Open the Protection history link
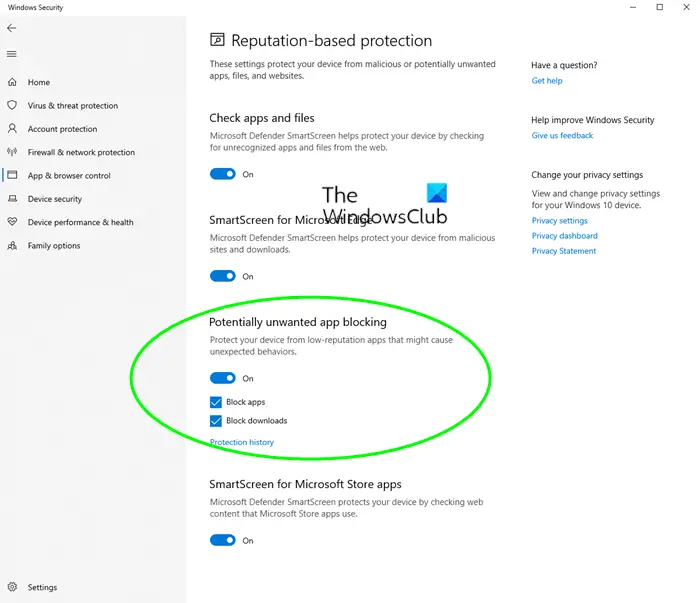The height and width of the screenshot is (603, 700). click(242, 442)
